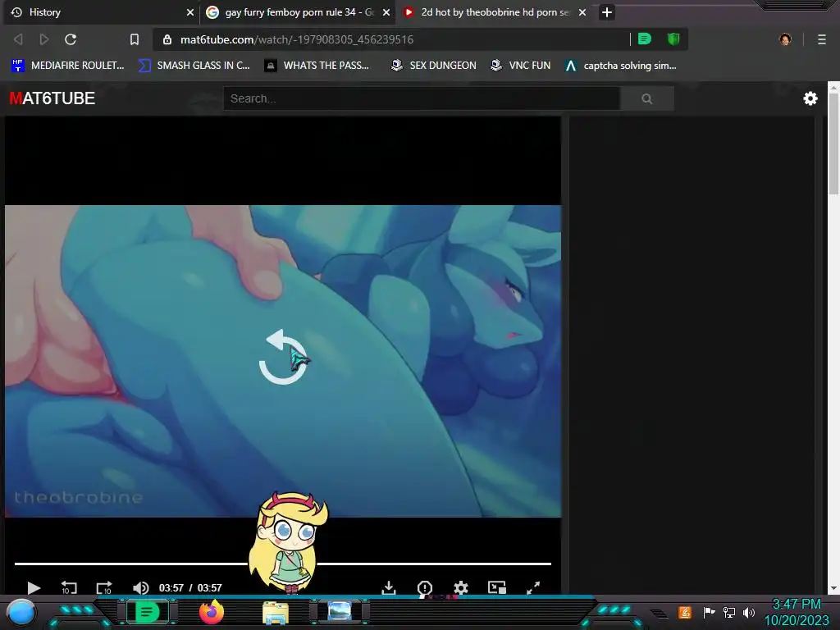Focus the site Search... field

pos(422,98)
